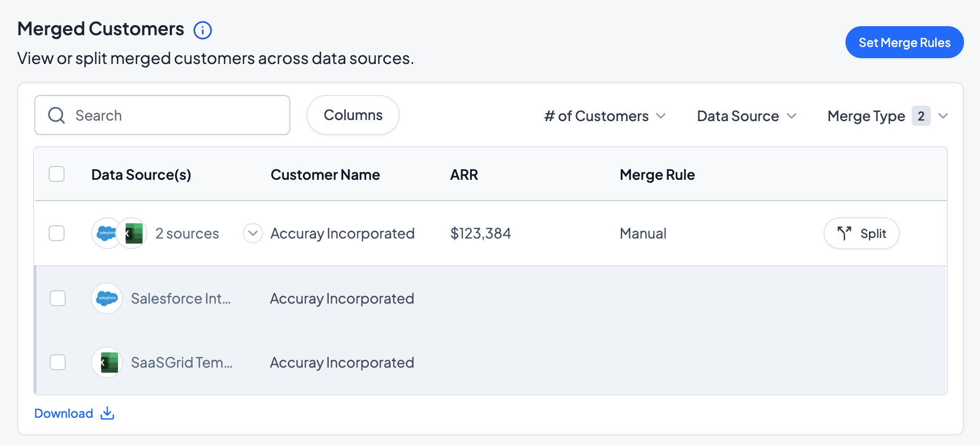Click the download arrow icon

click(107, 413)
